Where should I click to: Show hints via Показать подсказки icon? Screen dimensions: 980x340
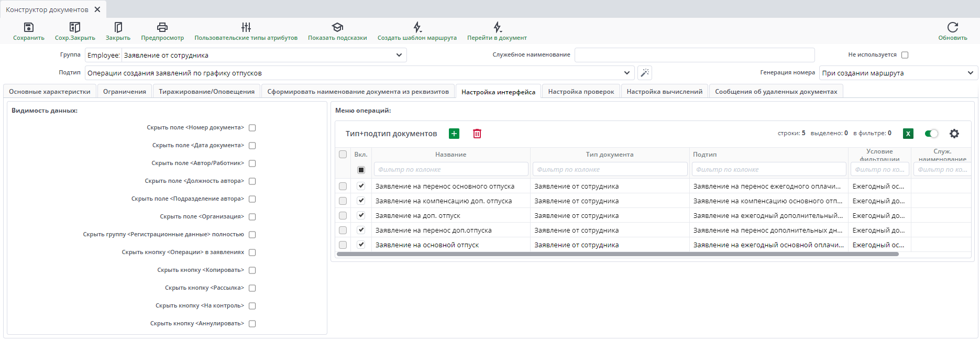tap(337, 27)
